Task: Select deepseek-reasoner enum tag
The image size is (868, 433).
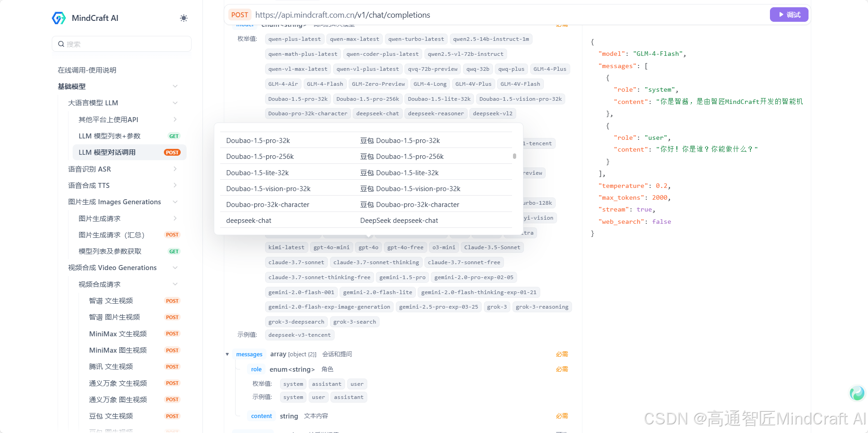Action: tap(436, 113)
